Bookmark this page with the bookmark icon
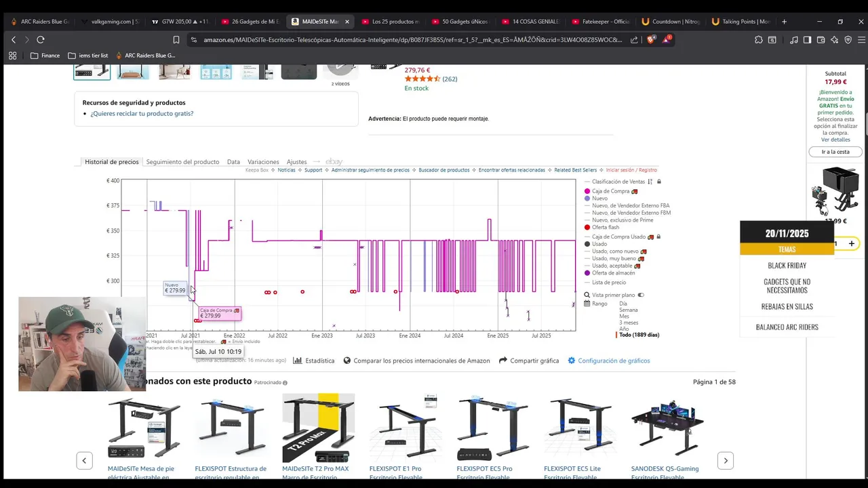 (176, 40)
